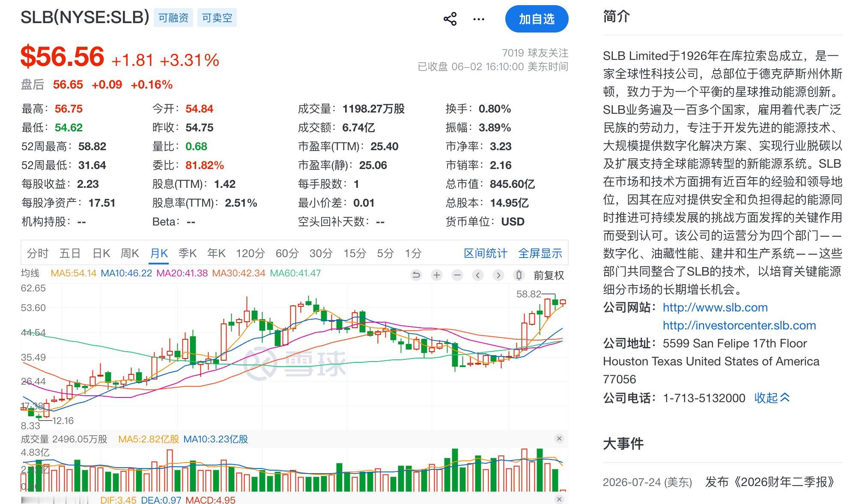Open the more options ellipsis menu
The height and width of the screenshot is (504, 859).
click(479, 19)
